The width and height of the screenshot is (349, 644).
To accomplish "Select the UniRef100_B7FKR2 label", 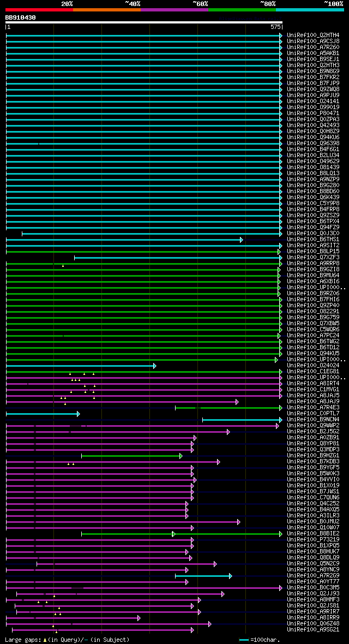I will 313,77.
